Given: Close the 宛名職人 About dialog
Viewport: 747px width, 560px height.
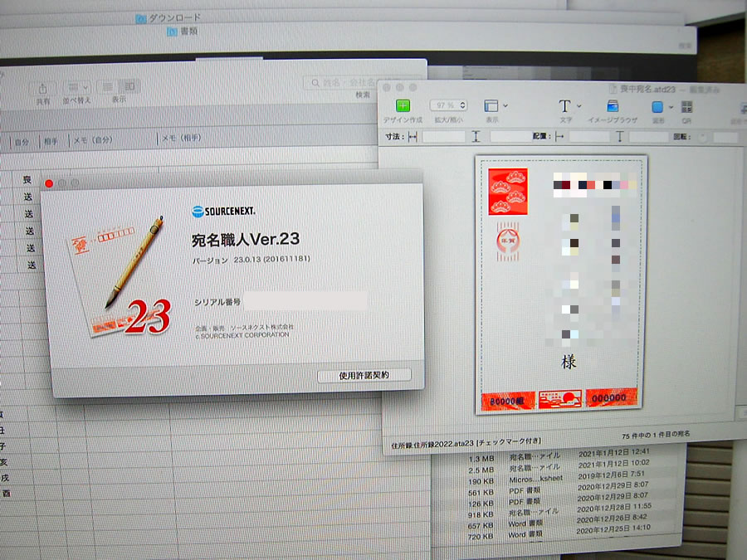Looking at the screenshot, I should pos(49,183).
